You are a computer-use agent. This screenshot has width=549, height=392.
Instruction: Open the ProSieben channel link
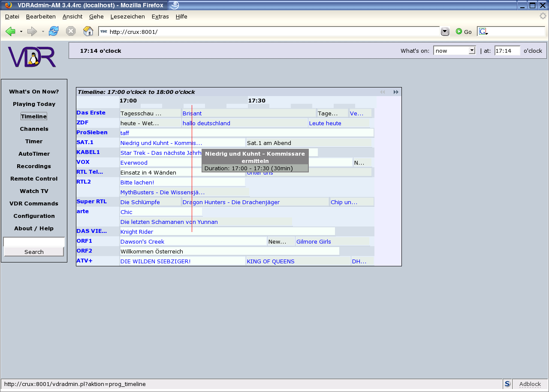coord(92,133)
